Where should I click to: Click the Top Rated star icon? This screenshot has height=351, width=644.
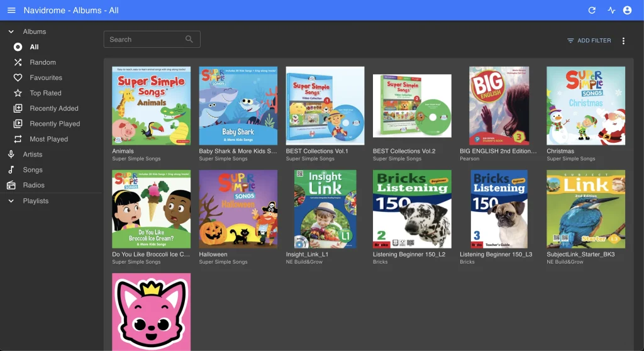(x=18, y=93)
